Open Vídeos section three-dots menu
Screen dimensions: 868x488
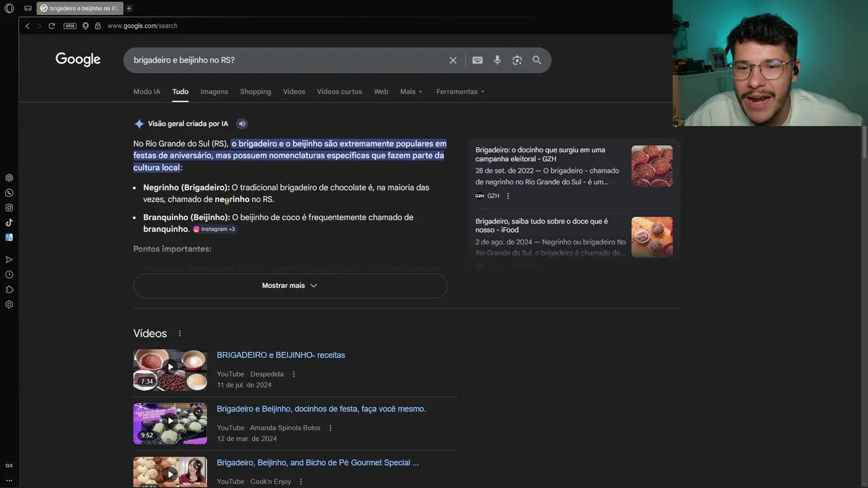(180, 333)
